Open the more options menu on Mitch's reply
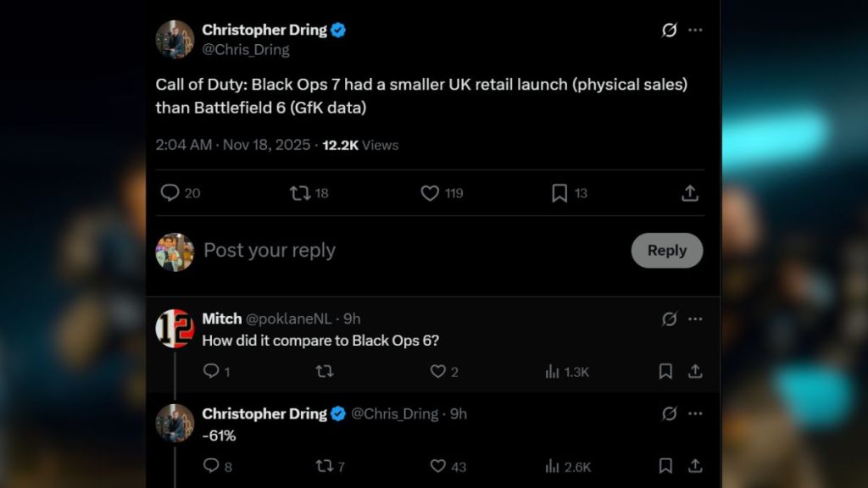 [696, 319]
